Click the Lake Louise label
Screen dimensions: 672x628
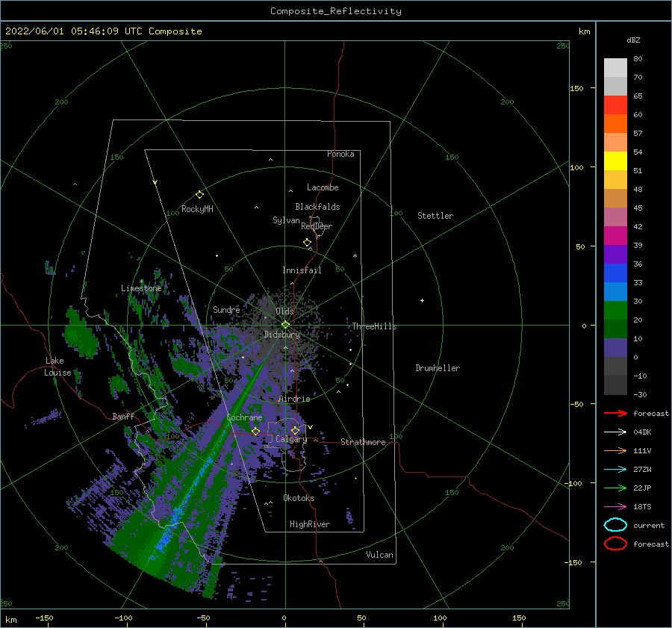[x=57, y=367]
